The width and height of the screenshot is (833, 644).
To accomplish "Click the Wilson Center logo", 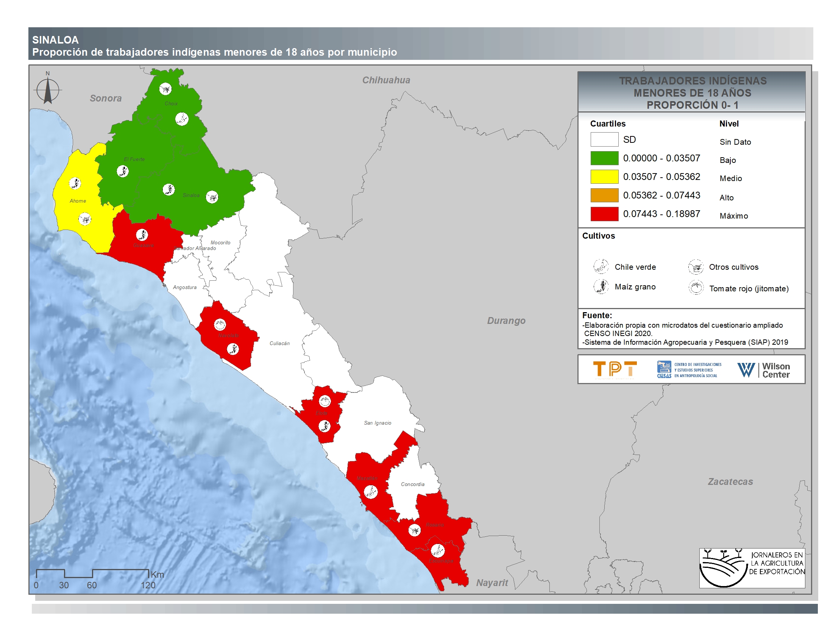I will coord(763,370).
